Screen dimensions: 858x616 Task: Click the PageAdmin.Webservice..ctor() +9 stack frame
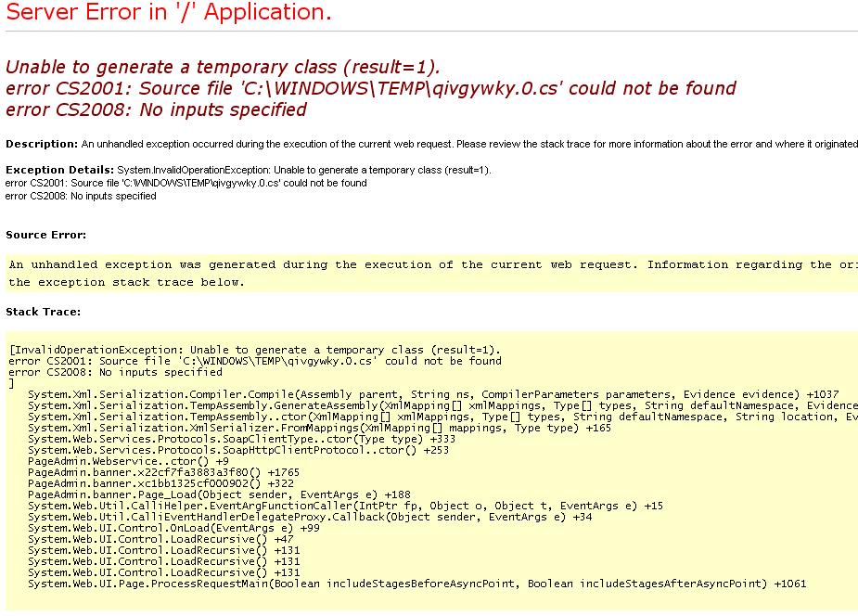(128, 461)
